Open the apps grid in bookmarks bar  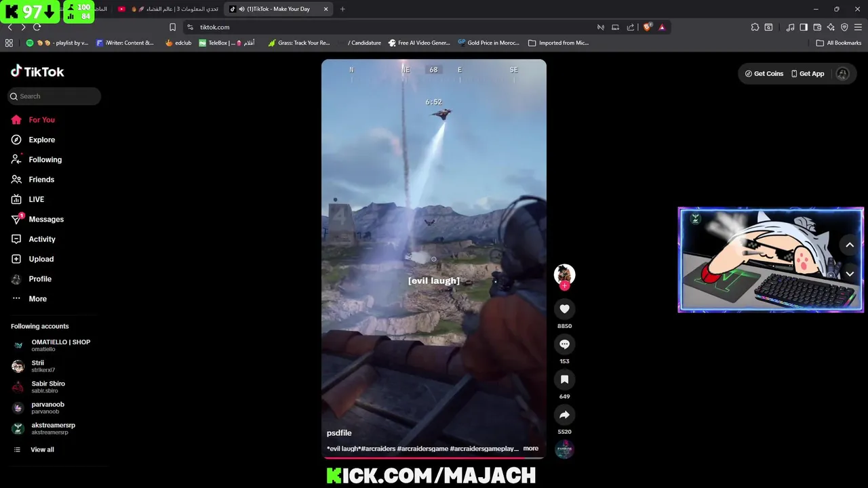pyautogui.click(x=9, y=43)
